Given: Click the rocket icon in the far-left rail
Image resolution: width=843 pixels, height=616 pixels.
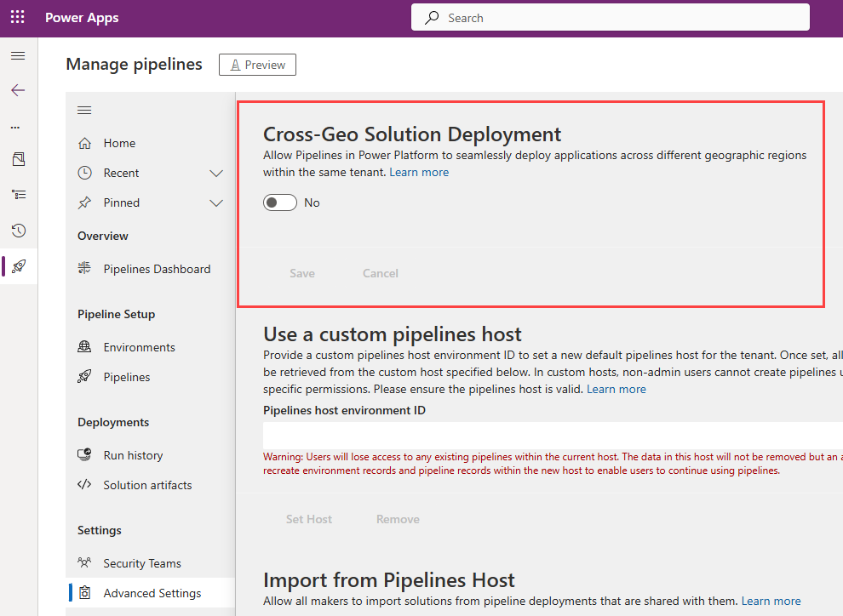Looking at the screenshot, I should pyautogui.click(x=17, y=265).
